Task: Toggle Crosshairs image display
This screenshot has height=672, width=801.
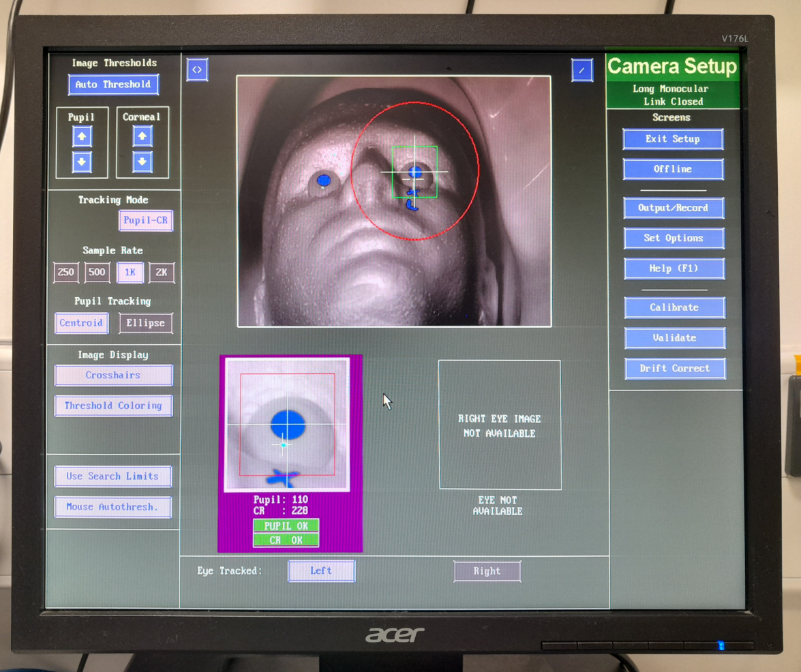Action: coord(113,375)
